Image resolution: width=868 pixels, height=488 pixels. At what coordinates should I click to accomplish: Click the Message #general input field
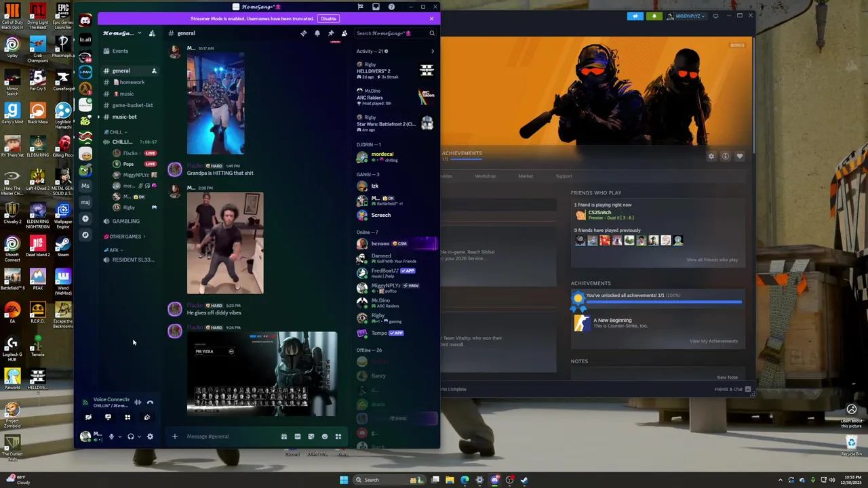(x=229, y=436)
